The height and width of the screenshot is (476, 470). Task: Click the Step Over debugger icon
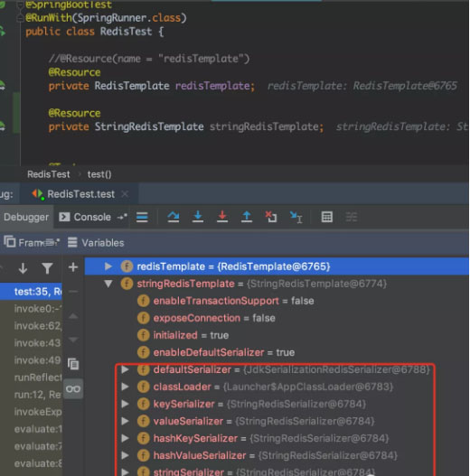click(x=174, y=217)
